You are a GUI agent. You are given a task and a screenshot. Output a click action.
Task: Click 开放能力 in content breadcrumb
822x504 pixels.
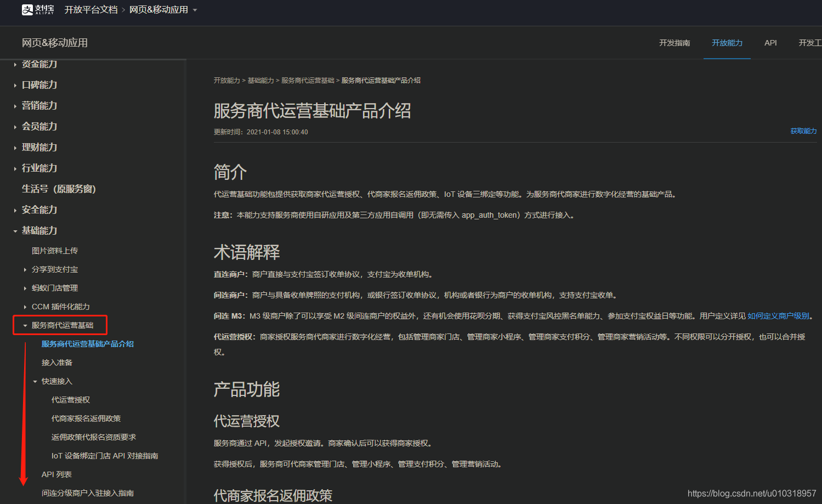(227, 81)
